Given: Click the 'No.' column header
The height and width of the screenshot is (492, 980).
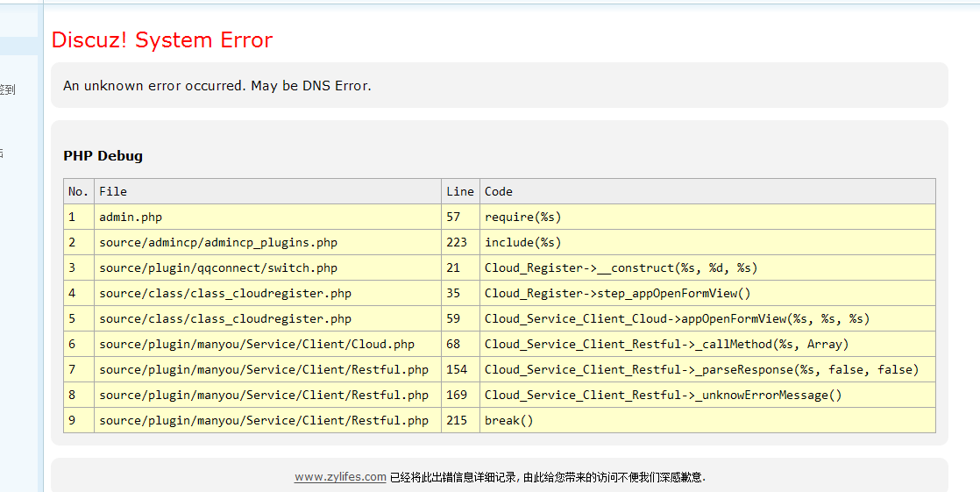Looking at the screenshot, I should coord(79,191).
